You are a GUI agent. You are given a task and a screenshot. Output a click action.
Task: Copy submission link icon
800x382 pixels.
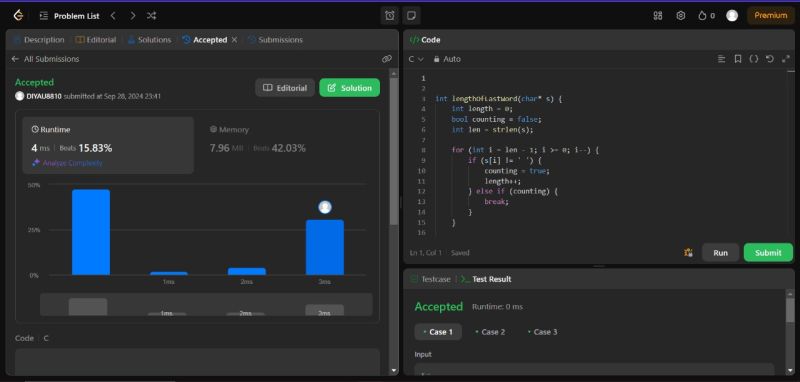(x=386, y=59)
